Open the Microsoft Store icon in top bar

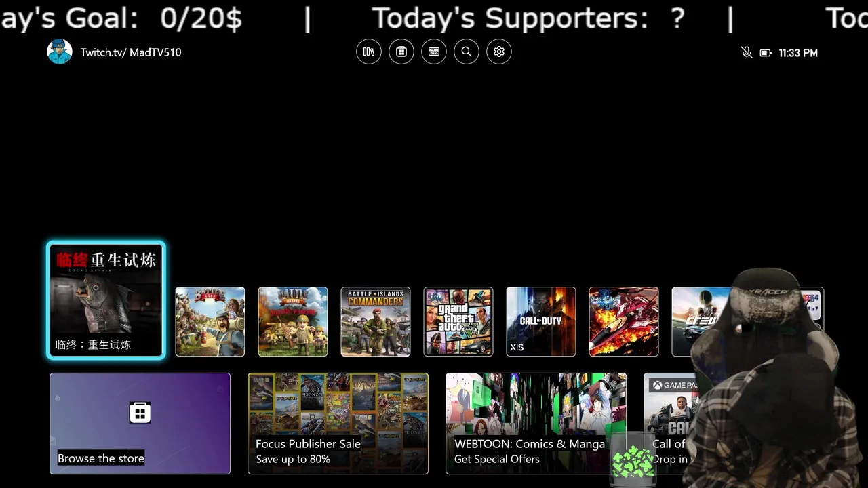(401, 52)
